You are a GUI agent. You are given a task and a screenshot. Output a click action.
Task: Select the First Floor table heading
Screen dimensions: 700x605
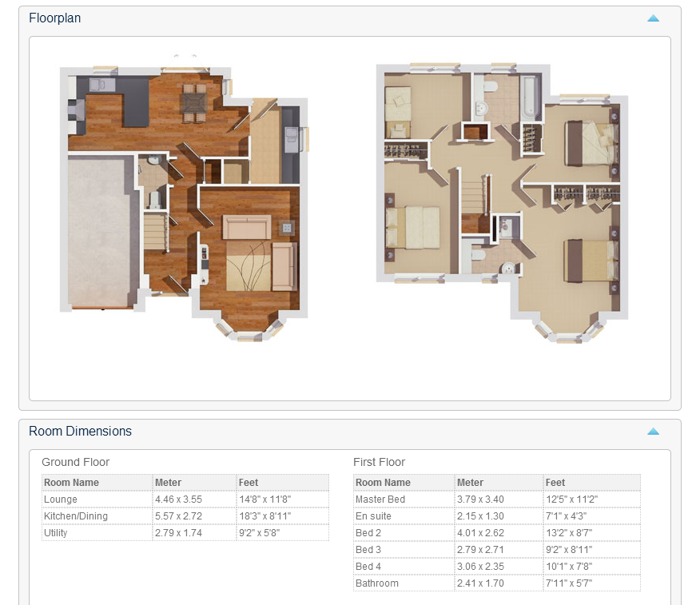(379, 462)
